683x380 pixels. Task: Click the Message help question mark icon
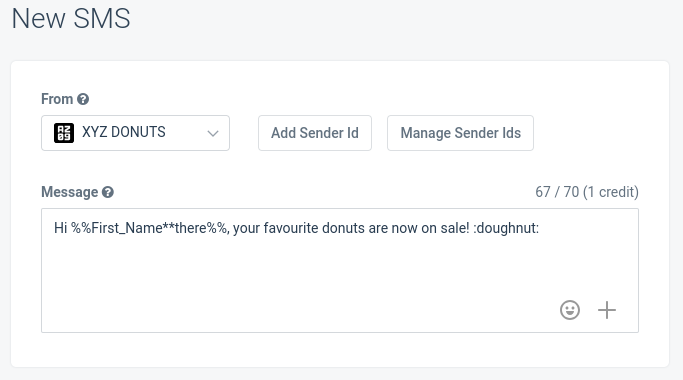pyautogui.click(x=108, y=192)
